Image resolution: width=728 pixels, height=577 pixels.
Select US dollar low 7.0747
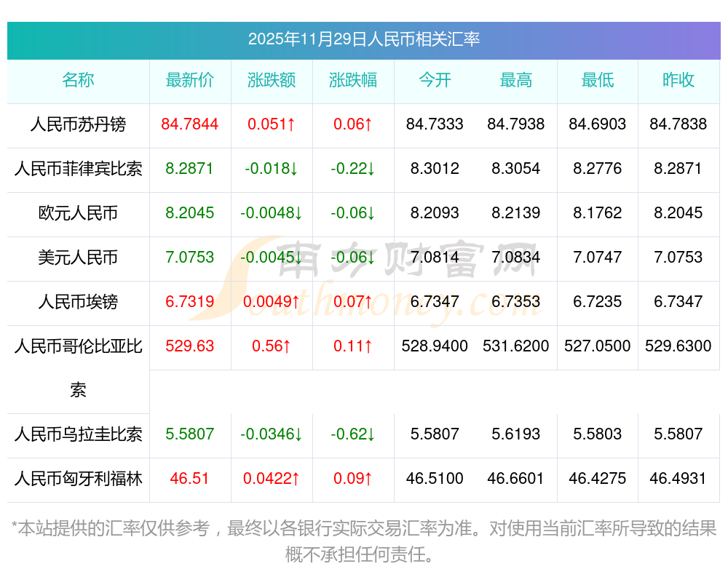(x=597, y=257)
